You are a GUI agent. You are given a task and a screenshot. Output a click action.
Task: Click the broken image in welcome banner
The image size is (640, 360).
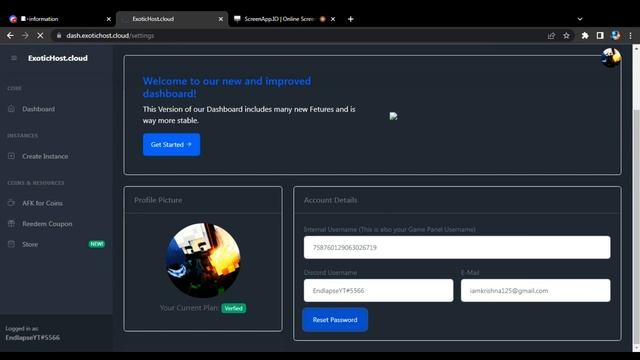pyautogui.click(x=393, y=116)
